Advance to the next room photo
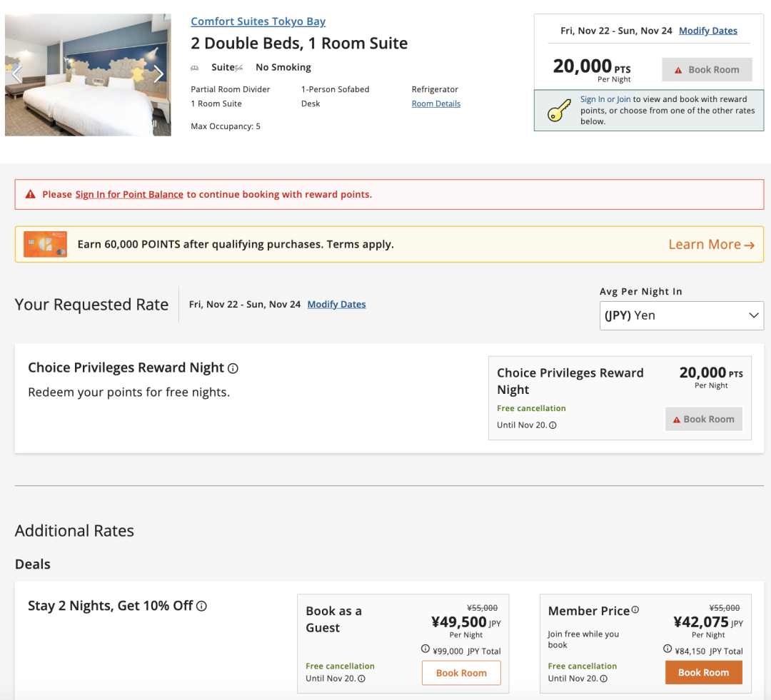Viewport: 771px width, 700px height. click(x=158, y=74)
